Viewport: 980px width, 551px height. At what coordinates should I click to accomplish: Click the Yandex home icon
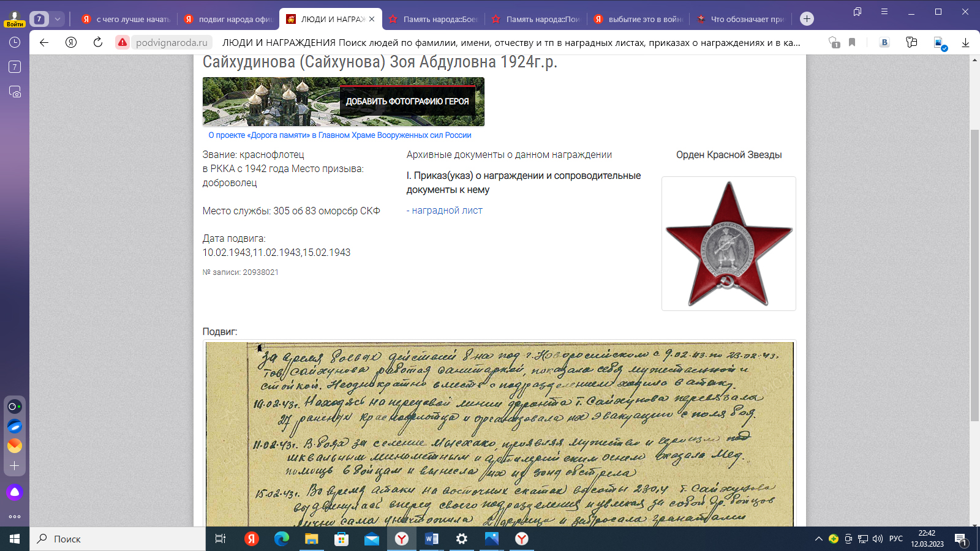pos(71,42)
